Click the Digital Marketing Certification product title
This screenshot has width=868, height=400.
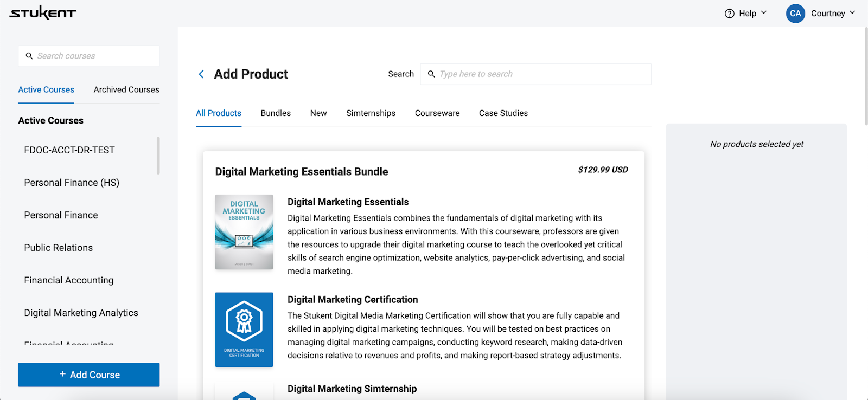(353, 299)
